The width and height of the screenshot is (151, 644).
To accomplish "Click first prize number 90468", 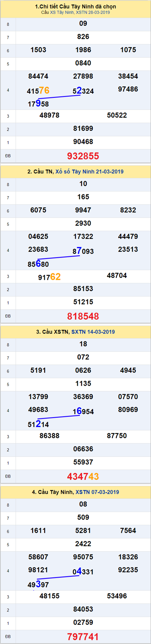I will [x=83, y=142].
